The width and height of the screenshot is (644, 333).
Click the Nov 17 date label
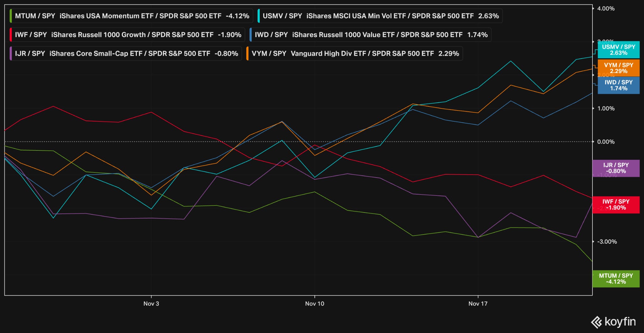click(x=478, y=304)
